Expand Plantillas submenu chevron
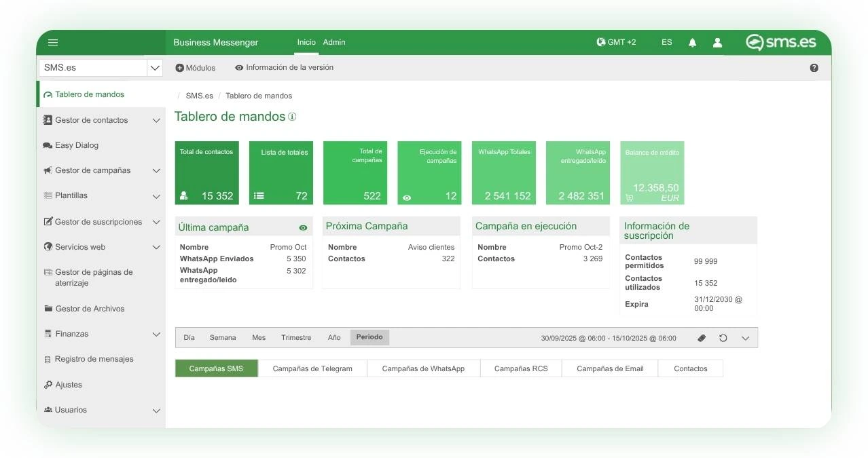The image size is (868, 458). tap(156, 197)
